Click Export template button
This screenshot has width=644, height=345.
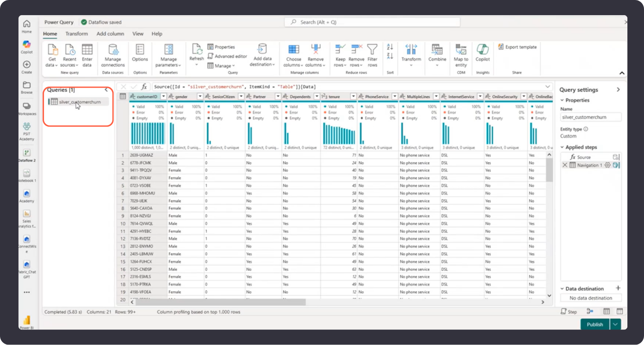[x=517, y=47]
